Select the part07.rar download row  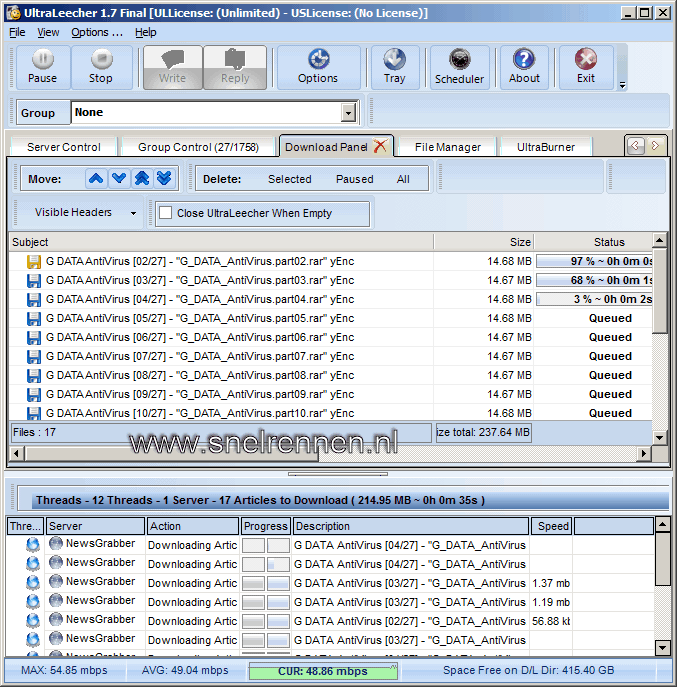[x=331, y=356]
